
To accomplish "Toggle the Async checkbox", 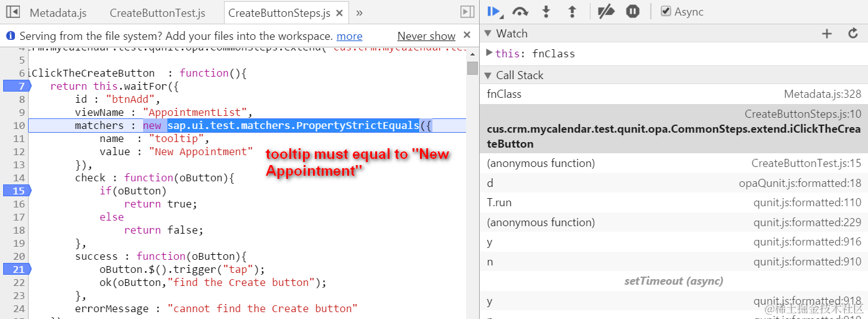I will [x=666, y=11].
